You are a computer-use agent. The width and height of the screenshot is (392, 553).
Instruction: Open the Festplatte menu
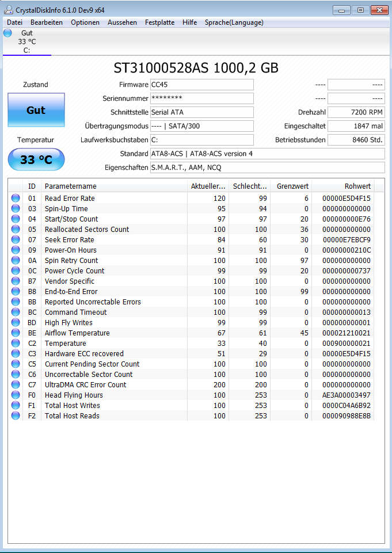[159, 22]
